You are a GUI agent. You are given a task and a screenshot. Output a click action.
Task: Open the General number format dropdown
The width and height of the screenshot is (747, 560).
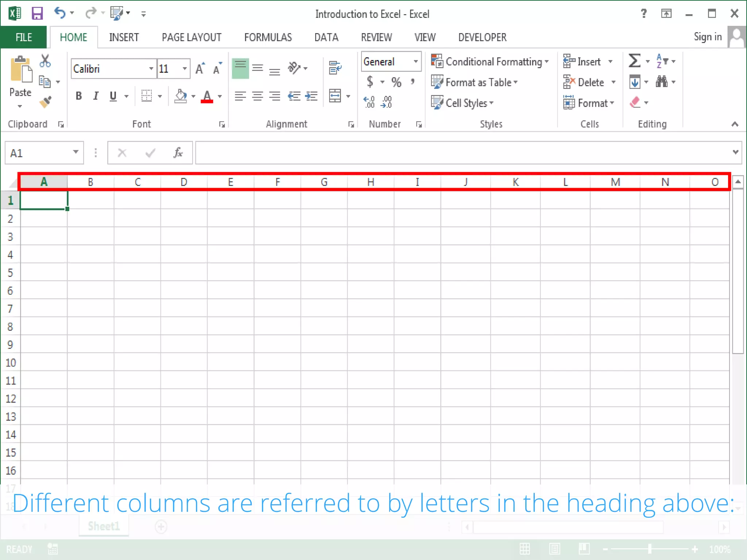[x=415, y=61]
